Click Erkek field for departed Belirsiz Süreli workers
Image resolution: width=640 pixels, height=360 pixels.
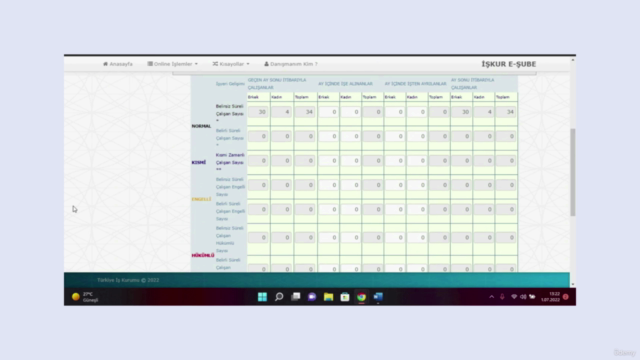pos(394,112)
